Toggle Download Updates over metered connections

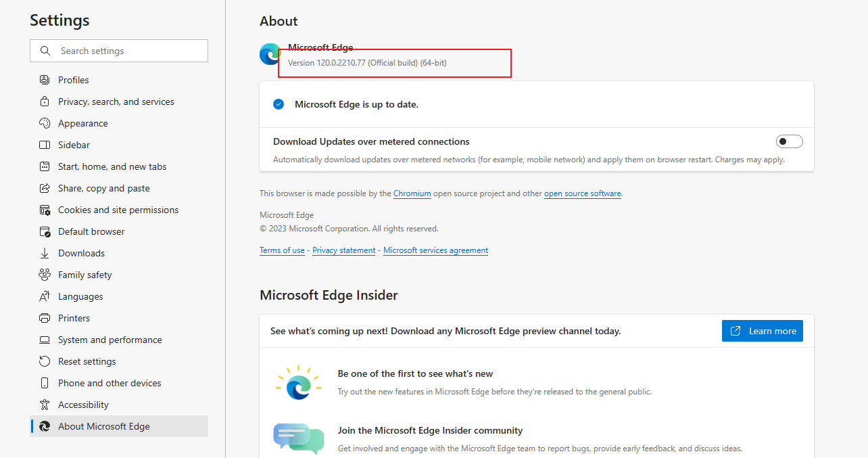tap(789, 141)
